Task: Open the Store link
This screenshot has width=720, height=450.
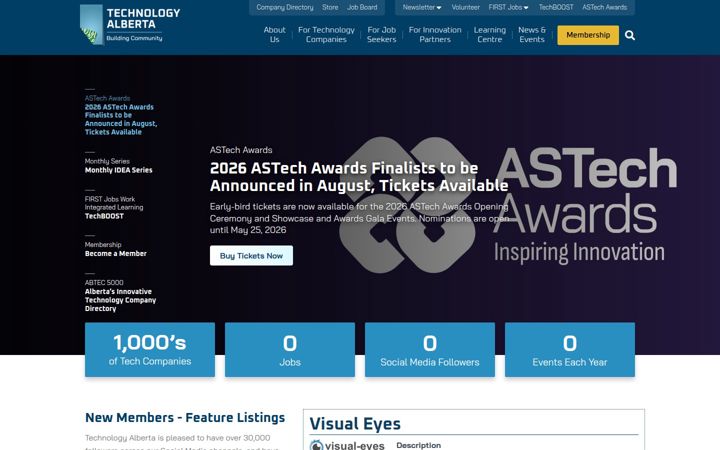Action: point(330,7)
